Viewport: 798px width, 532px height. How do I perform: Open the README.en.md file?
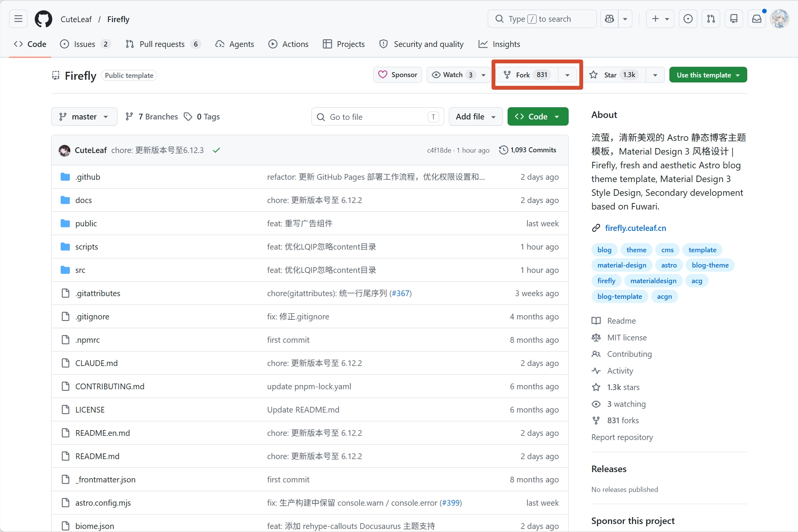tap(103, 433)
